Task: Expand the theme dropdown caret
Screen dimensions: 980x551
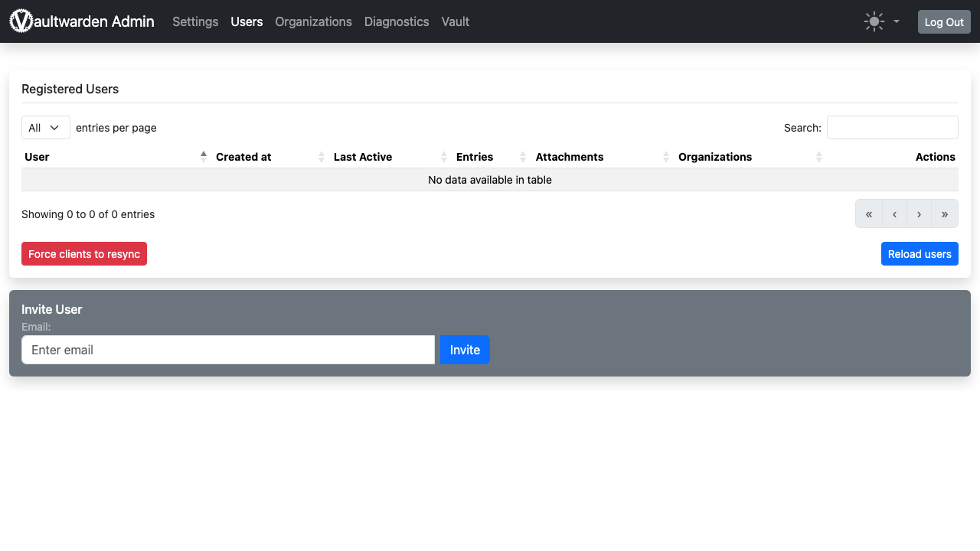Action: coord(897,21)
